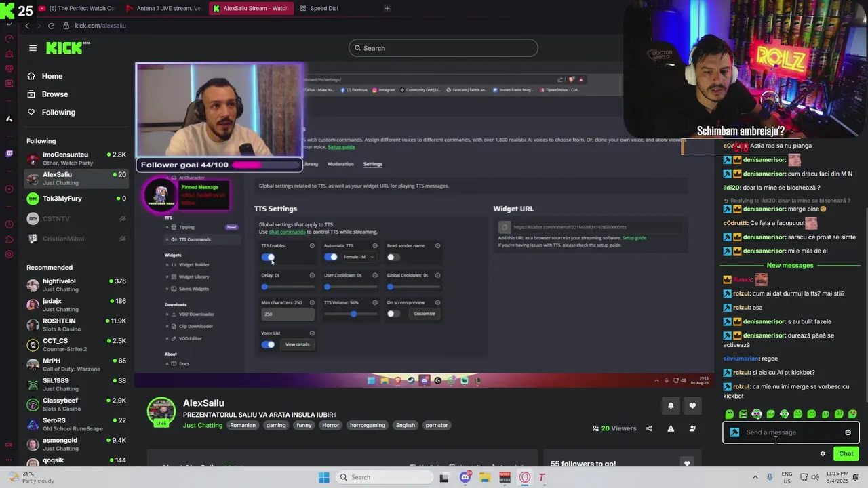Screen dimensions: 868x488
Task: Click the Send a message input
Action: pyautogui.click(x=790, y=432)
